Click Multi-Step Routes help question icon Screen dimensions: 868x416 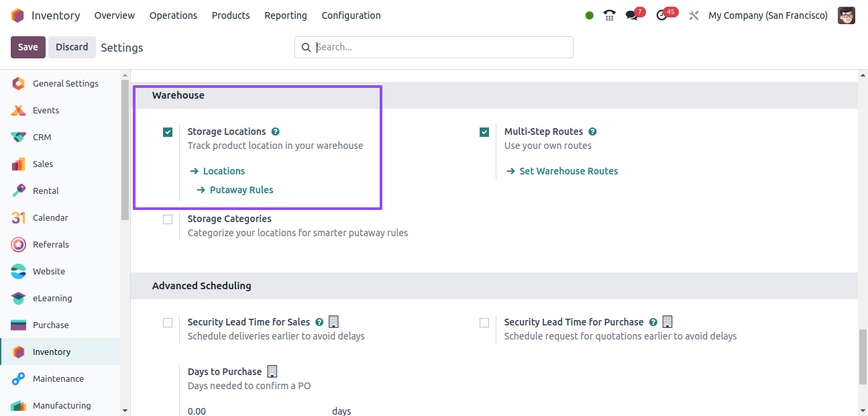tap(592, 132)
